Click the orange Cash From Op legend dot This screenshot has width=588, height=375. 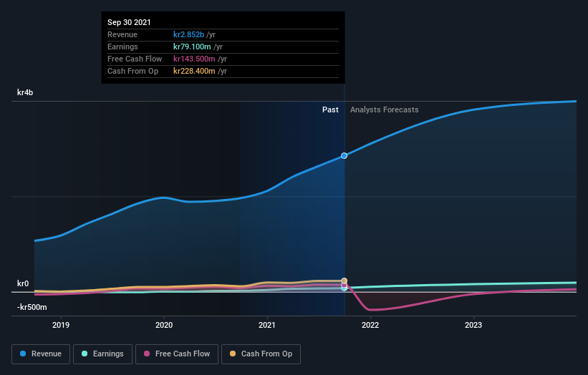pos(233,354)
